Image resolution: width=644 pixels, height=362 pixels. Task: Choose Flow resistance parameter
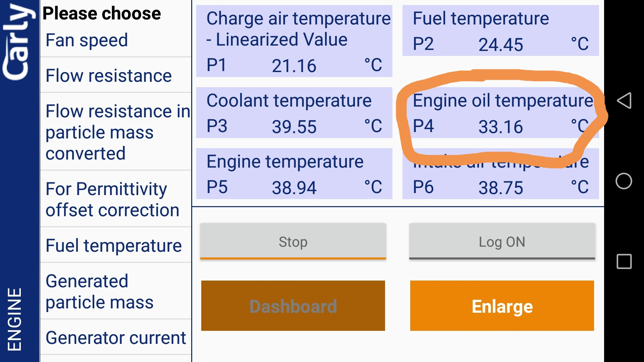point(116,75)
